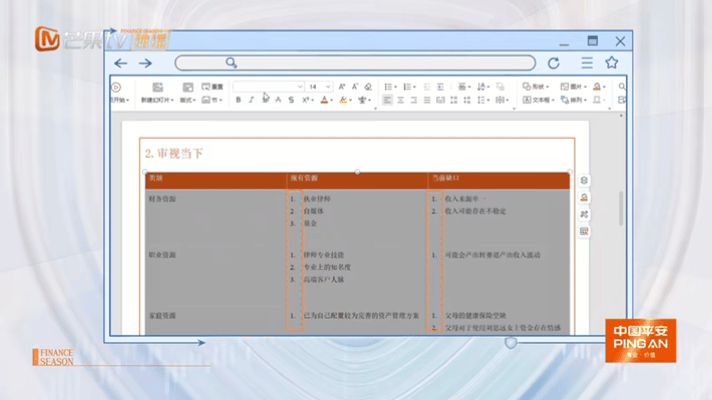This screenshot has height=400, width=712.
Task: Increase font size with A+ icon
Action: (342, 86)
